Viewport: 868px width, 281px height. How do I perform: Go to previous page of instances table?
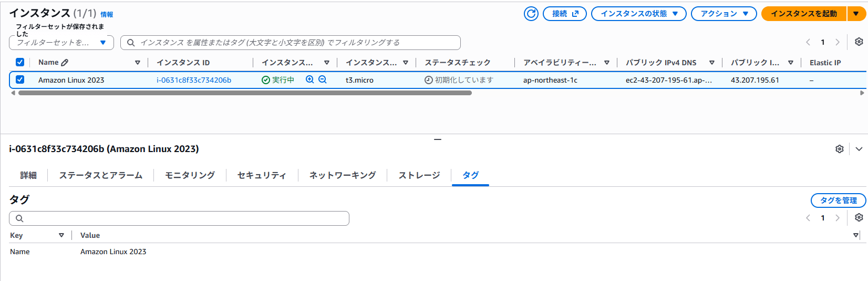pos(808,42)
